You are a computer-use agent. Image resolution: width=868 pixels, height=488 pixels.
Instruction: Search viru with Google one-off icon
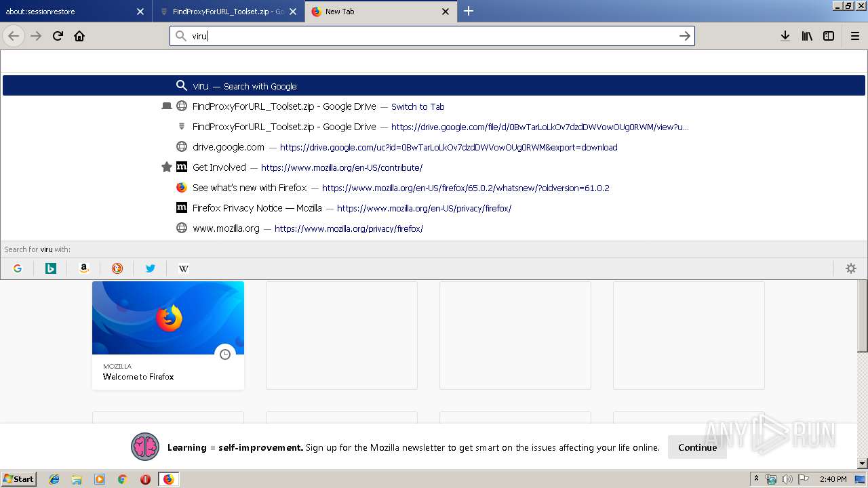tap(18, 268)
